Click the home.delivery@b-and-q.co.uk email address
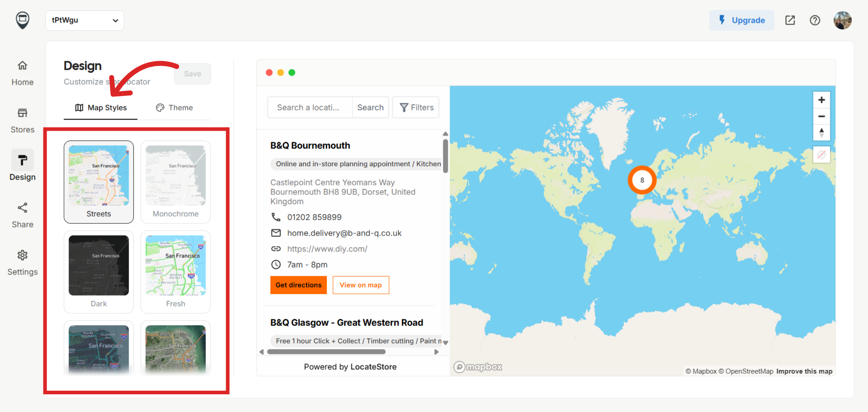 click(344, 233)
